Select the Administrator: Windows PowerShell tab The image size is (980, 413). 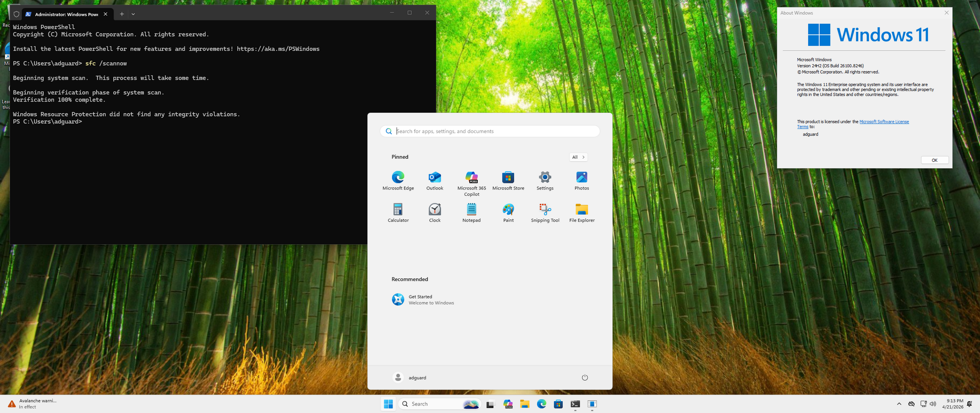(x=66, y=14)
